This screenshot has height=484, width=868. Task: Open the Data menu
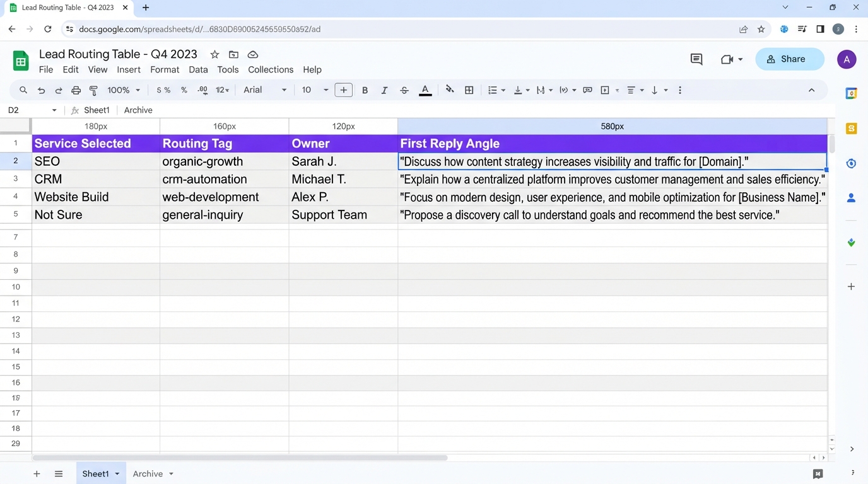tap(198, 69)
